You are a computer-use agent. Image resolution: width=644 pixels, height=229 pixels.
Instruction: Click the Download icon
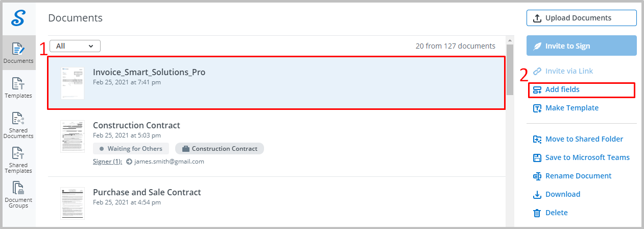pyautogui.click(x=537, y=194)
